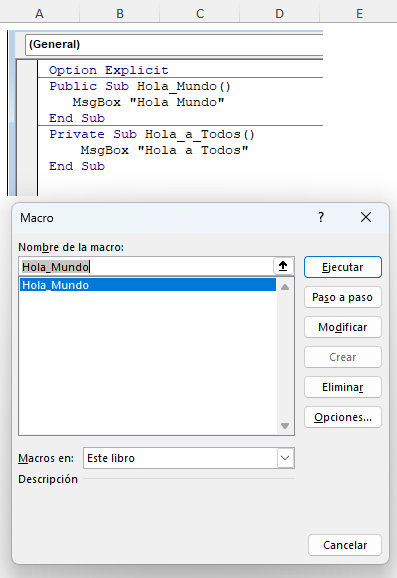Click the Nombre de la macro field
The image size is (397, 578).
click(x=146, y=267)
